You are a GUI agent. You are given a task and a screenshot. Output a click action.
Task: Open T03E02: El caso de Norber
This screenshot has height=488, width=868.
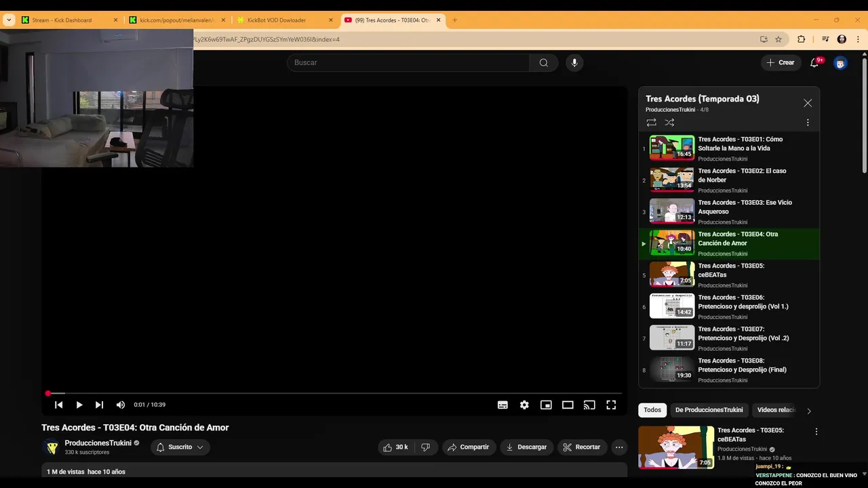click(729, 180)
